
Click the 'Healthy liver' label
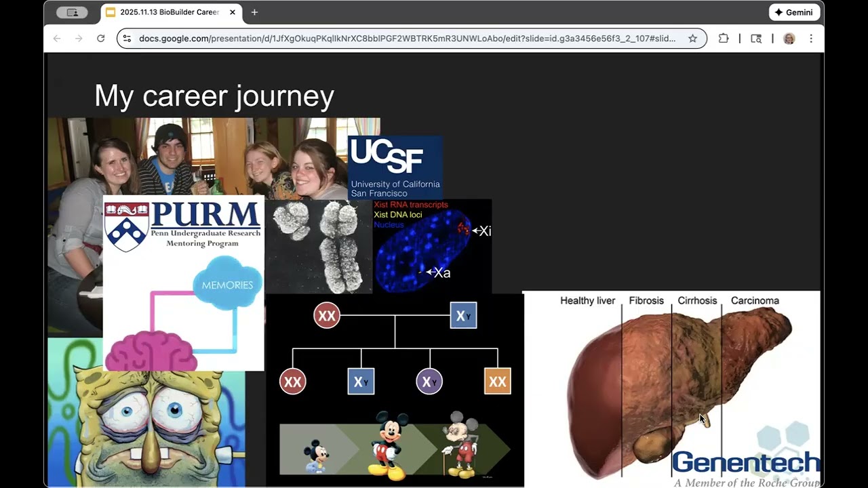click(587, 301)
